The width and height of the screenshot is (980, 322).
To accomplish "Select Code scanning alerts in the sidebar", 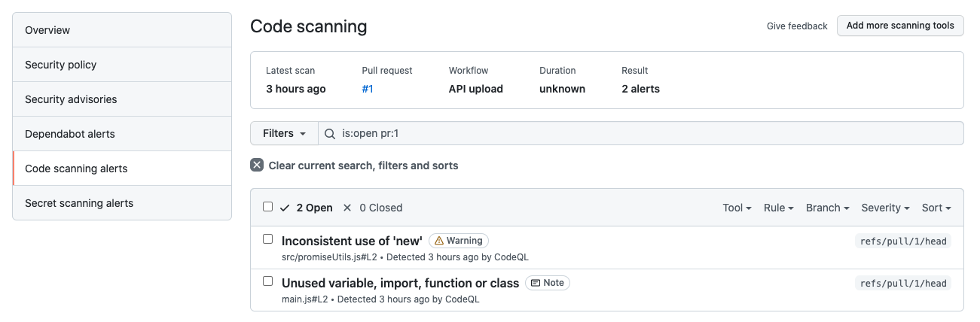I will [x=122, y=169].
